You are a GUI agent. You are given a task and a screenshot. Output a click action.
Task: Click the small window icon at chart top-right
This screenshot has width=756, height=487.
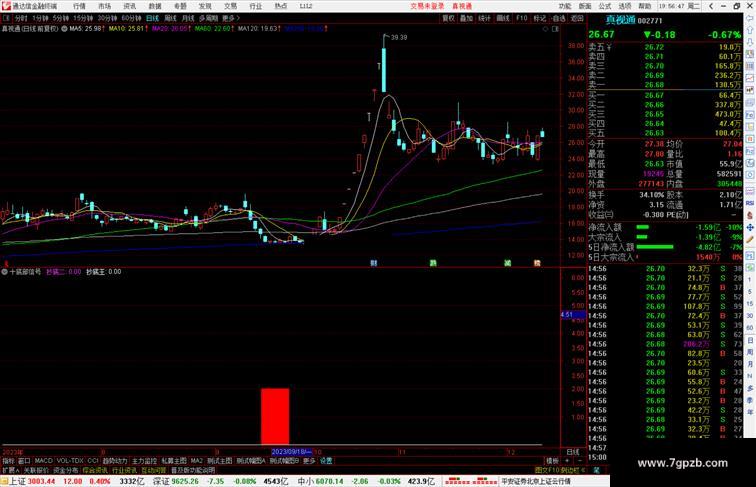tap(555, 29)
